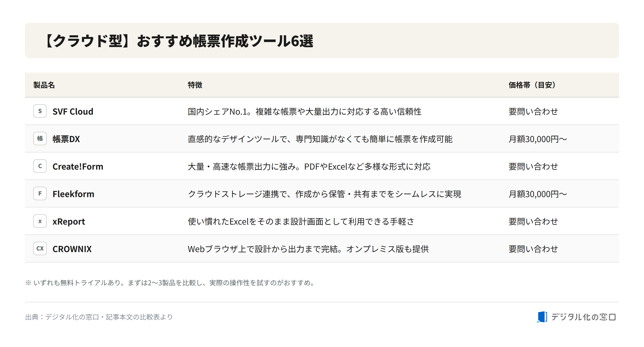Click Fleekform feature text 'クラウドストレージ連携で…'
This screenshot has width=644, height=347.
tap(324, 194)
